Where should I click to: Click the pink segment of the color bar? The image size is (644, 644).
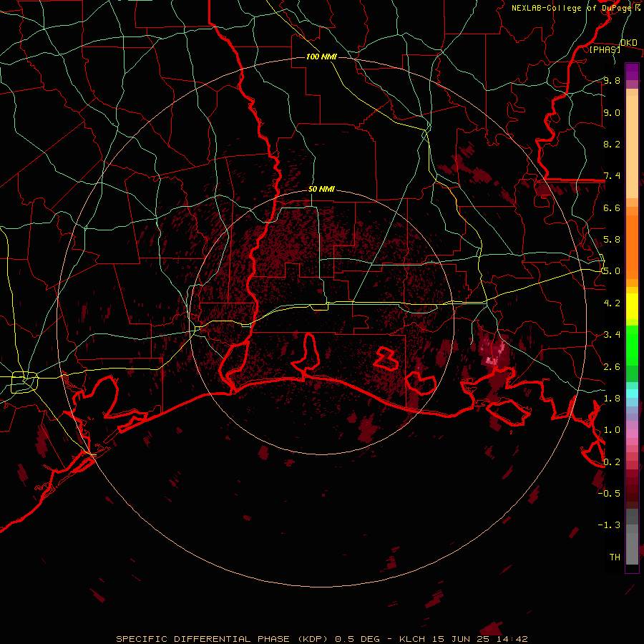[x=632, y=434]
